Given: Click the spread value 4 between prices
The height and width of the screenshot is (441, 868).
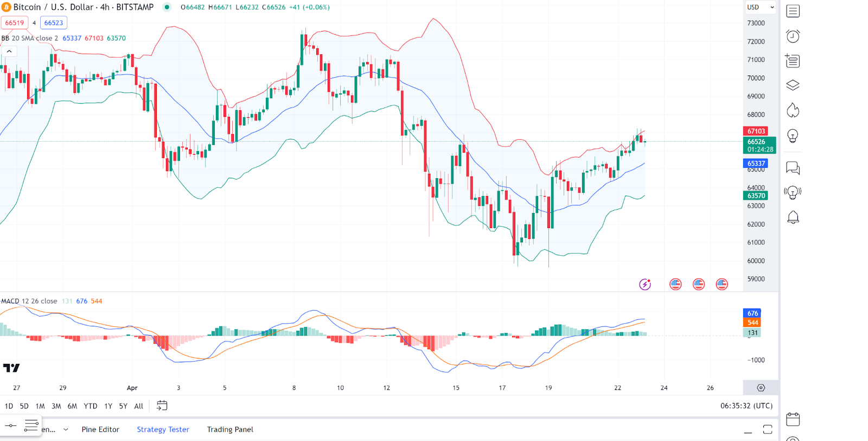Looking at the screenshot, I should [34, 23].
